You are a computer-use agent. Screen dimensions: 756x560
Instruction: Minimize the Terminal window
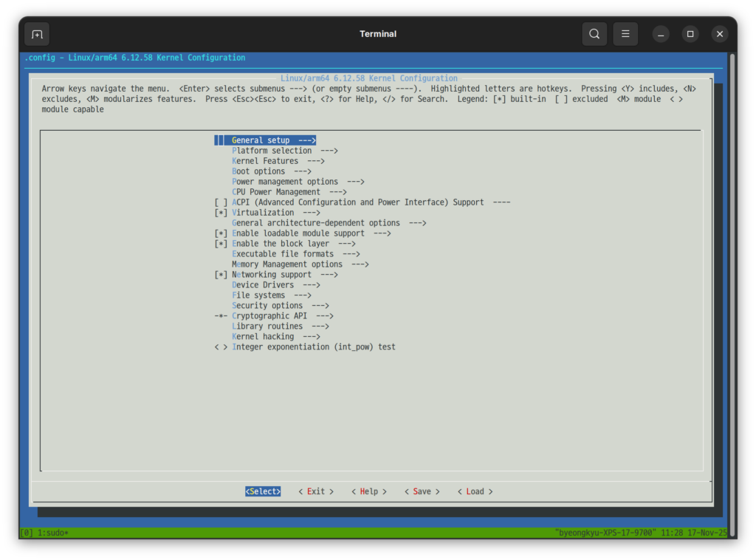point(661,34)
